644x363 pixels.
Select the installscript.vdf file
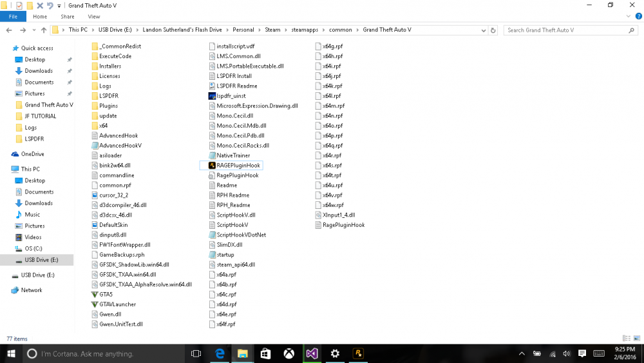(x=232, y=46)
